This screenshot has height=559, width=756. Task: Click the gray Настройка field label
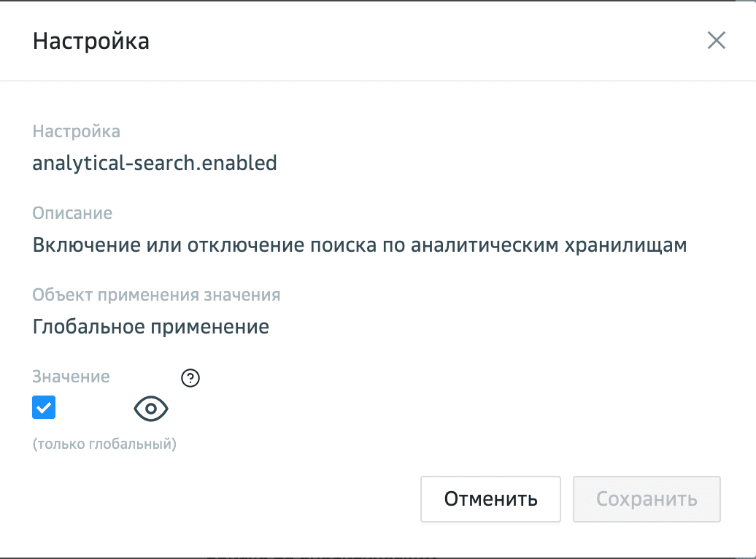coord(77,131)
